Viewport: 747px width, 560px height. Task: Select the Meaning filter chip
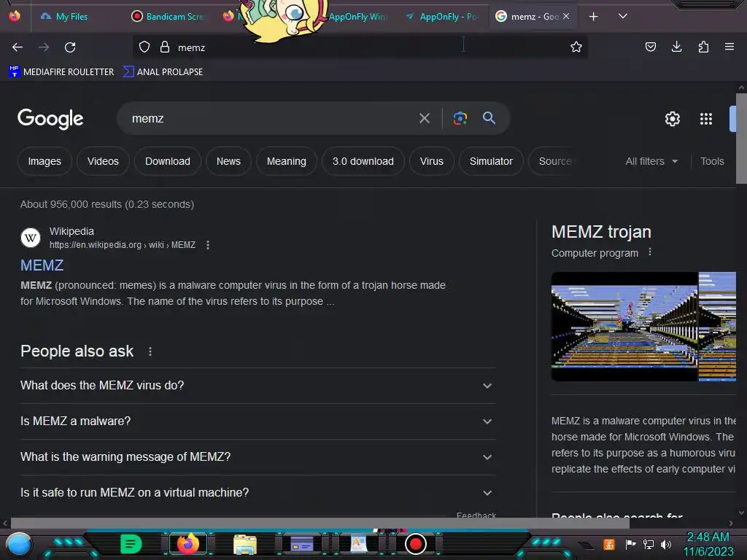click(286, 161)
